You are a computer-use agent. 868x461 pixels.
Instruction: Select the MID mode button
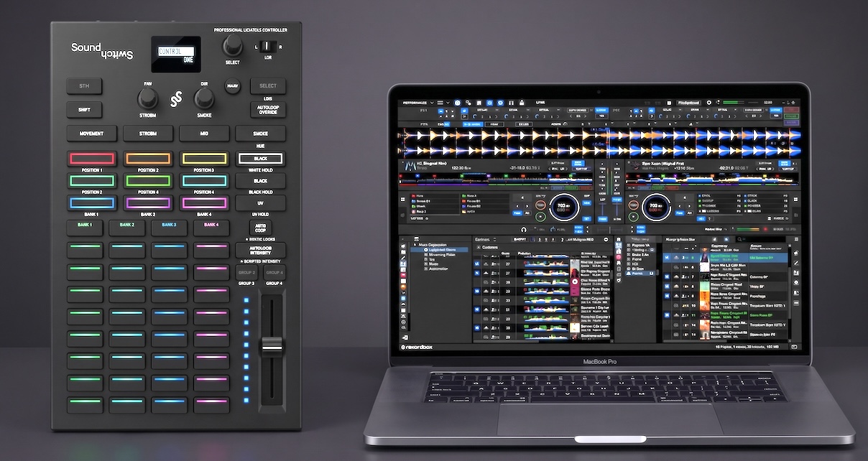[x=204, y=134]
